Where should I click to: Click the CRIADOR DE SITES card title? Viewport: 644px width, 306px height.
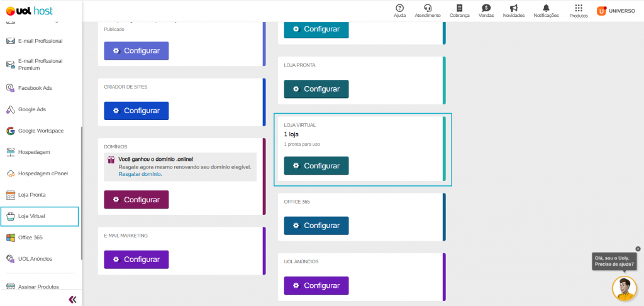click(126, 87)
